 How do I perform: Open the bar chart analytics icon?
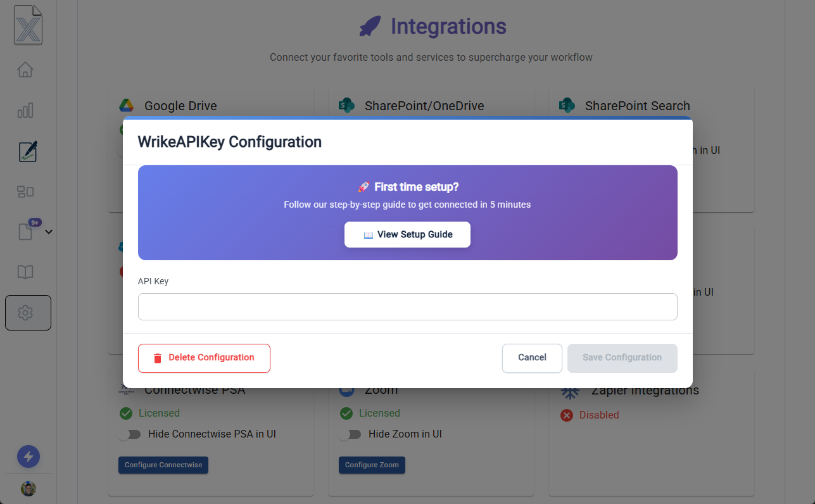(25, 111)
